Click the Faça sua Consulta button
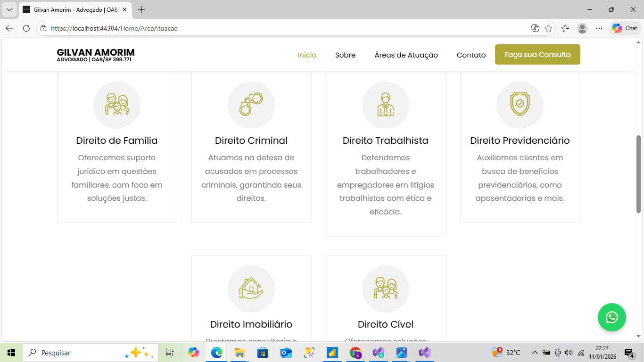 coord(537,54)
